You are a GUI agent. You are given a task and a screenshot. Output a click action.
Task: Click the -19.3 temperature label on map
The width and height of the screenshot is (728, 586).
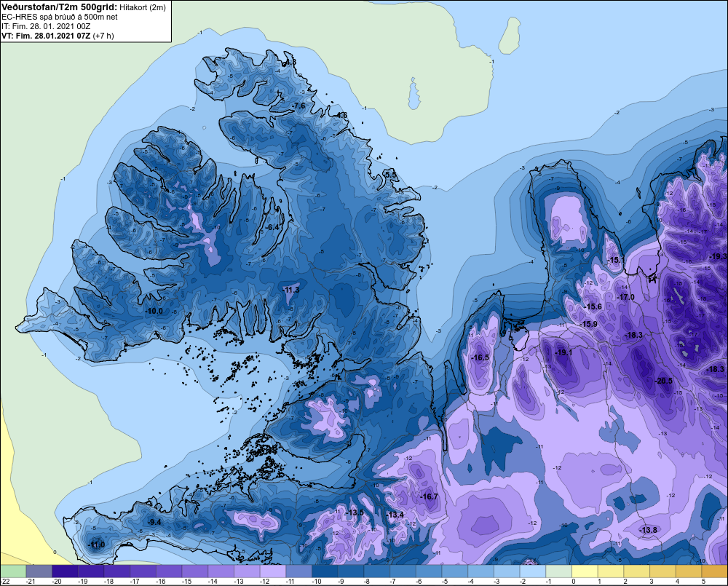click(718, 256)
